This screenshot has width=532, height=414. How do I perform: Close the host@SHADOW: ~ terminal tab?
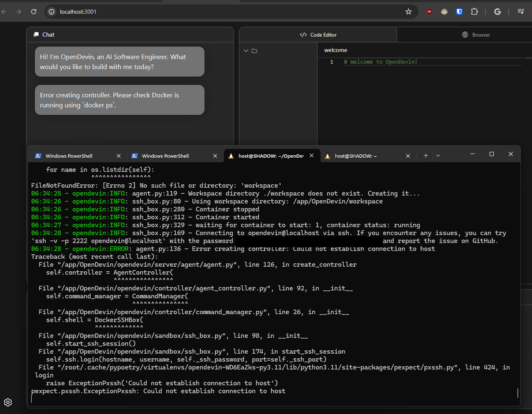pos(408,156)
